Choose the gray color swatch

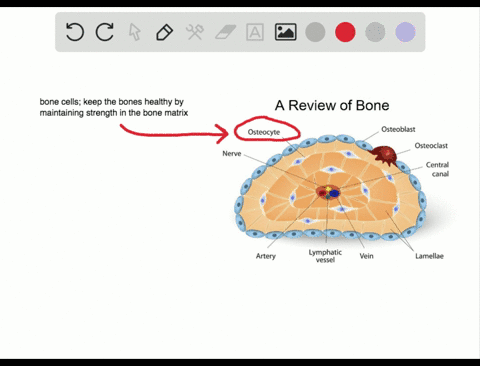click(315, 32)
